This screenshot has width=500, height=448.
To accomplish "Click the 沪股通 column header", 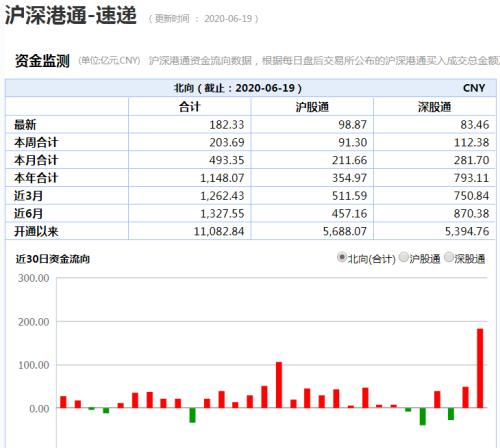I will point(312,107).
